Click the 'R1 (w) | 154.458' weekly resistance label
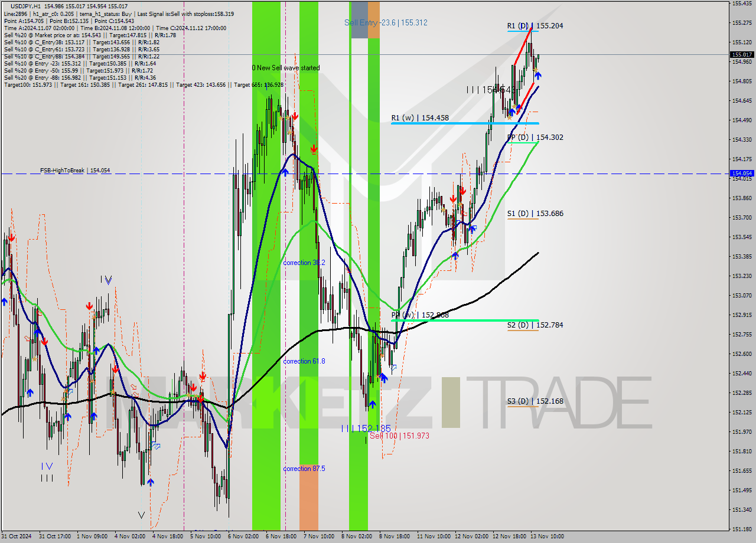 click(x=420, y=118)
